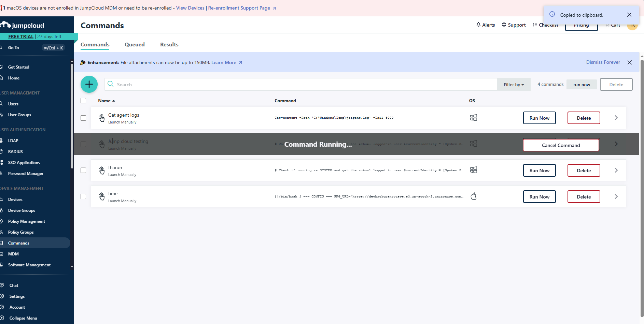Close the Enhancement banner with X
Image resolution: width=644 pixels, height=324 pixels.
[630, 62]
